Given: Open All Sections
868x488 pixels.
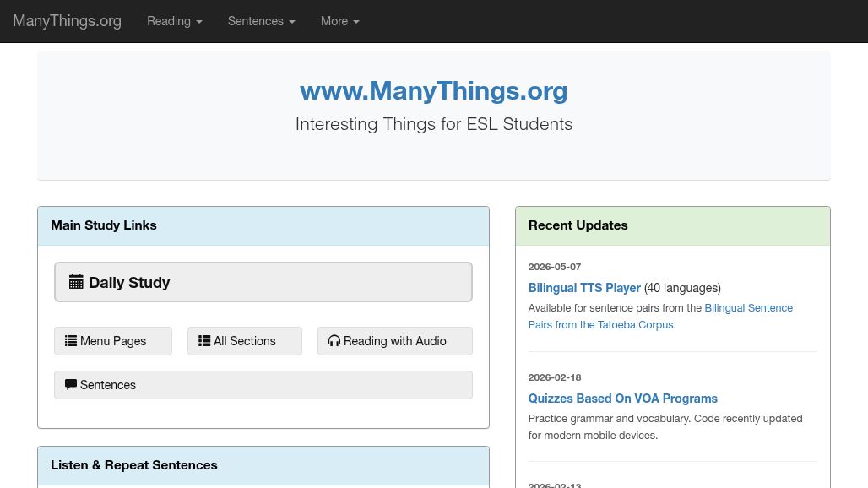Looking at the screenshot, I should (245, 341).
